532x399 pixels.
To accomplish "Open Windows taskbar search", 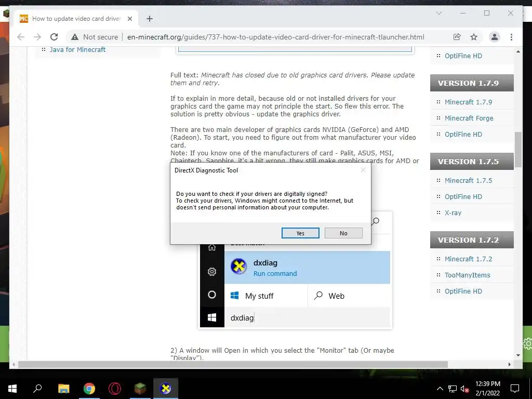I will (x=37, y=389).
